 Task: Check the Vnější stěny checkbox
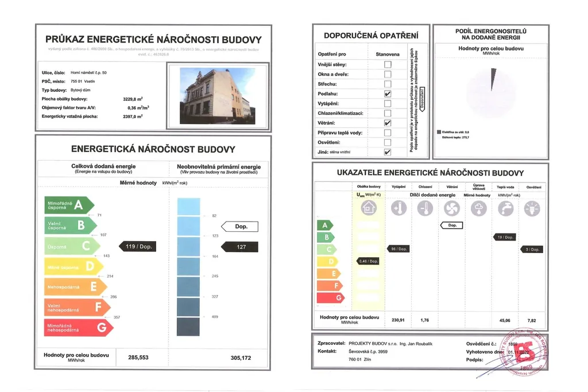click(388, 64)
